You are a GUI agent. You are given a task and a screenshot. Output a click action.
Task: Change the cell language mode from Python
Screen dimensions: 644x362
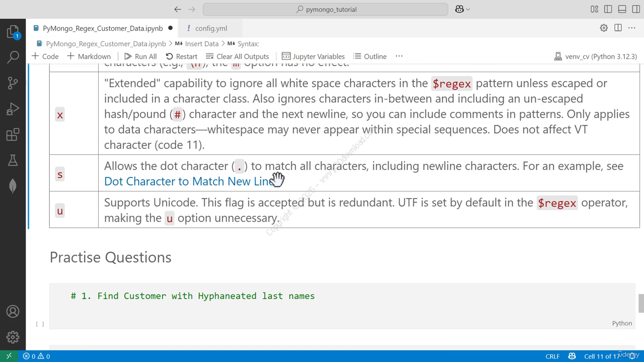coord(622,323)
